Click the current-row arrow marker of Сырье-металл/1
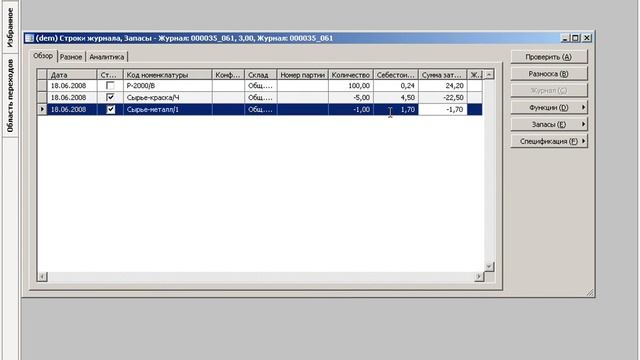Screen dimensions: 640x360 (x=42, y=109)
